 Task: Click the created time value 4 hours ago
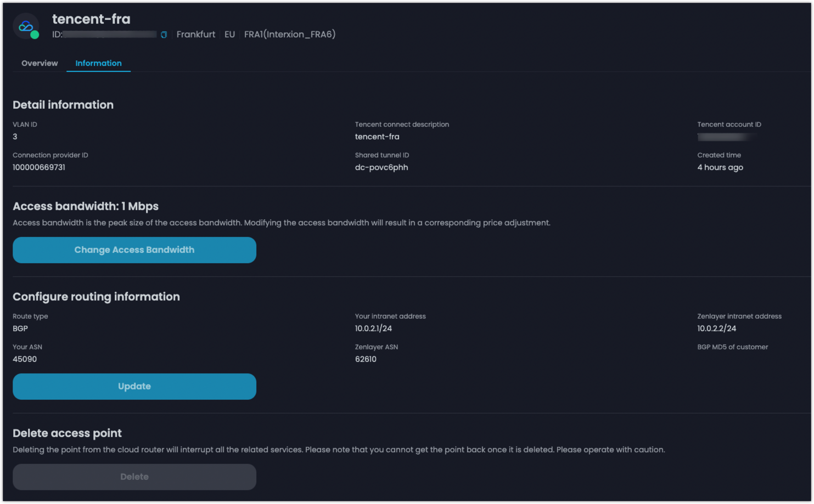(720, 167)
